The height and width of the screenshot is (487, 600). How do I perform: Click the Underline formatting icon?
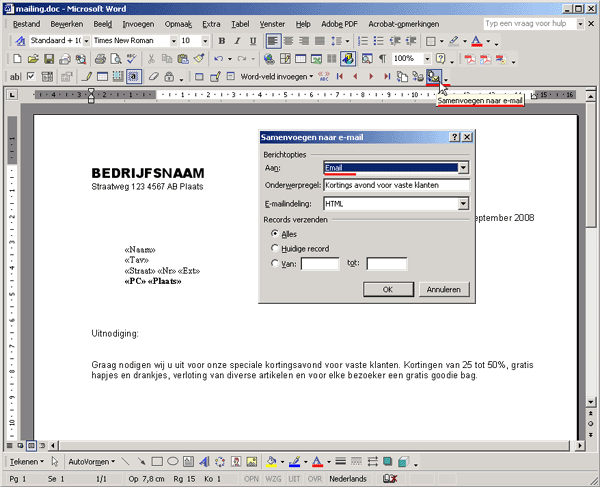pyautogui.click(x=252, y=41)
